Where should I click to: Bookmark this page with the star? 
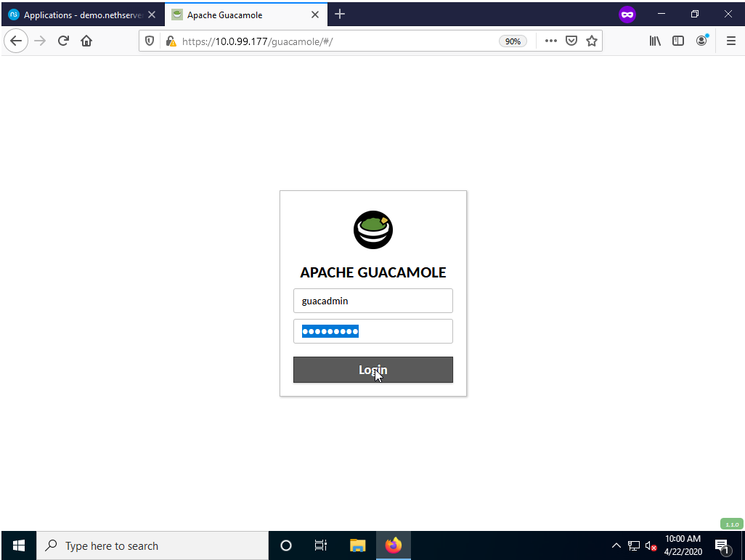pos(592,41)
